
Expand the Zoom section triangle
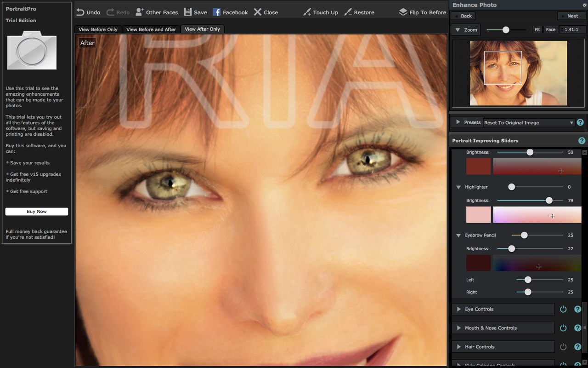pos(458,30)
